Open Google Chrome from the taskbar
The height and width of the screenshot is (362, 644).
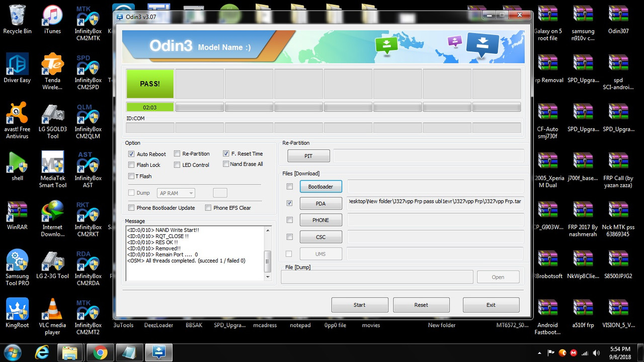click(x=100, y=353)
